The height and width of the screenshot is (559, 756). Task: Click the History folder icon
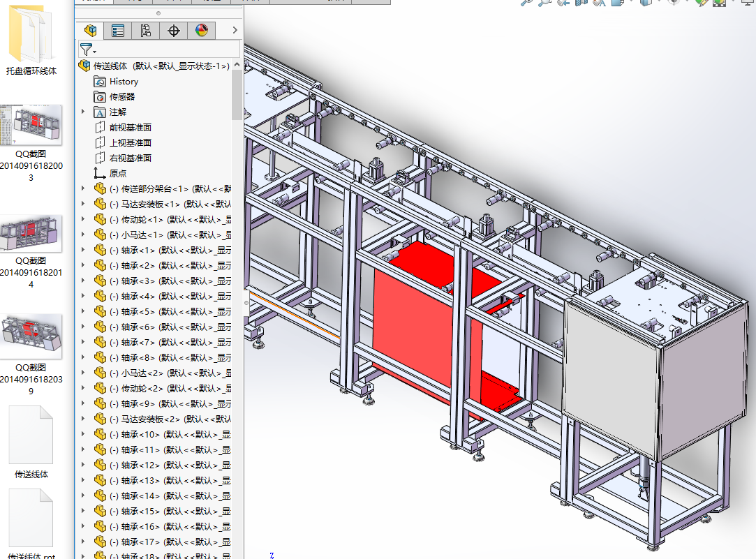(x=100, y=82)
